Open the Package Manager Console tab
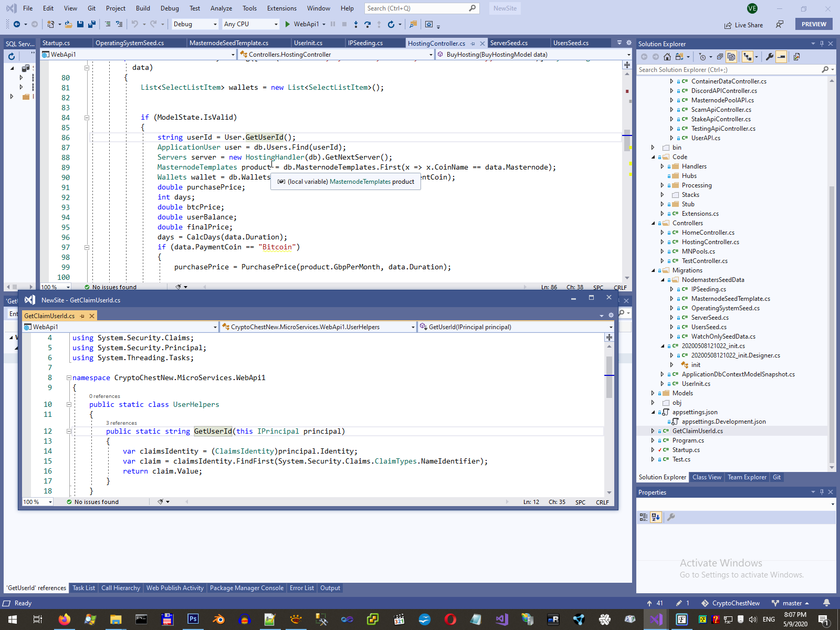 (246, 588)
